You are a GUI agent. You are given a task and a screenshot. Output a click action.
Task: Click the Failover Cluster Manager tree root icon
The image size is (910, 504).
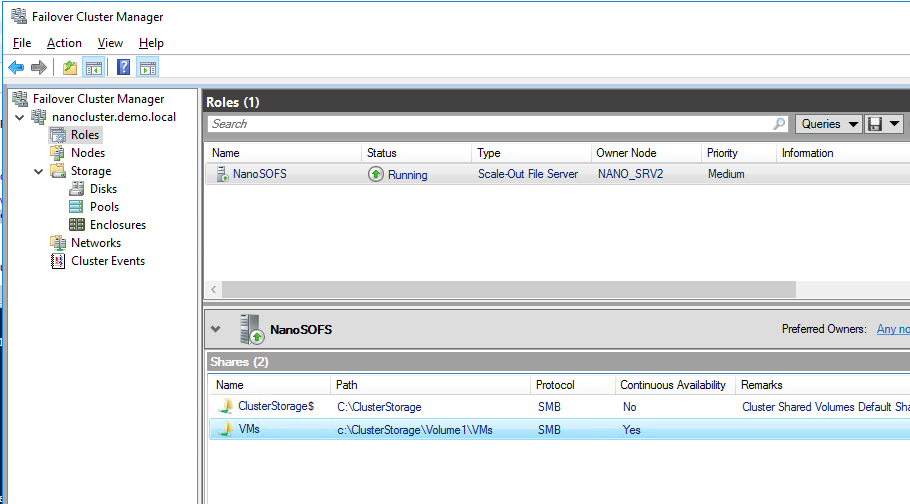click(x=20, y=99)
